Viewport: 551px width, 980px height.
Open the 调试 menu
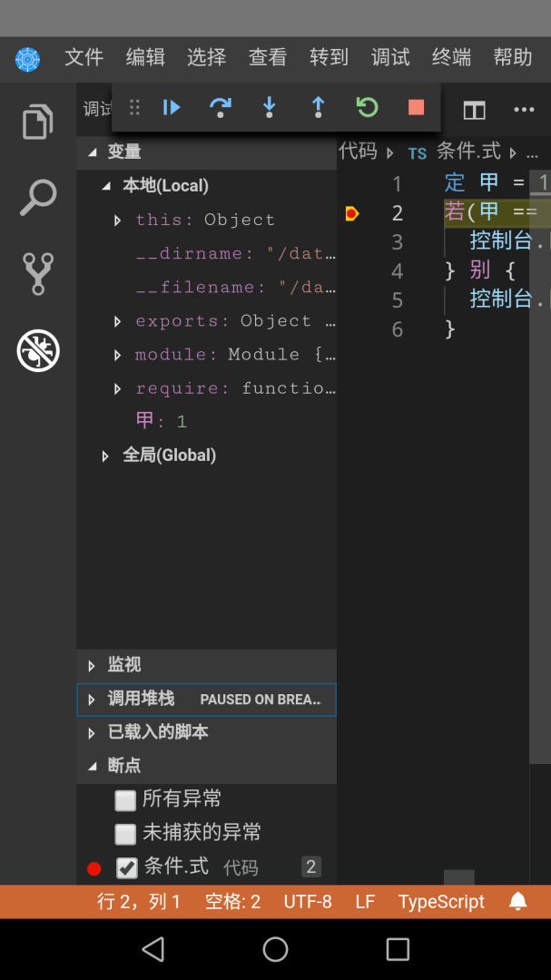coord(389,56)
